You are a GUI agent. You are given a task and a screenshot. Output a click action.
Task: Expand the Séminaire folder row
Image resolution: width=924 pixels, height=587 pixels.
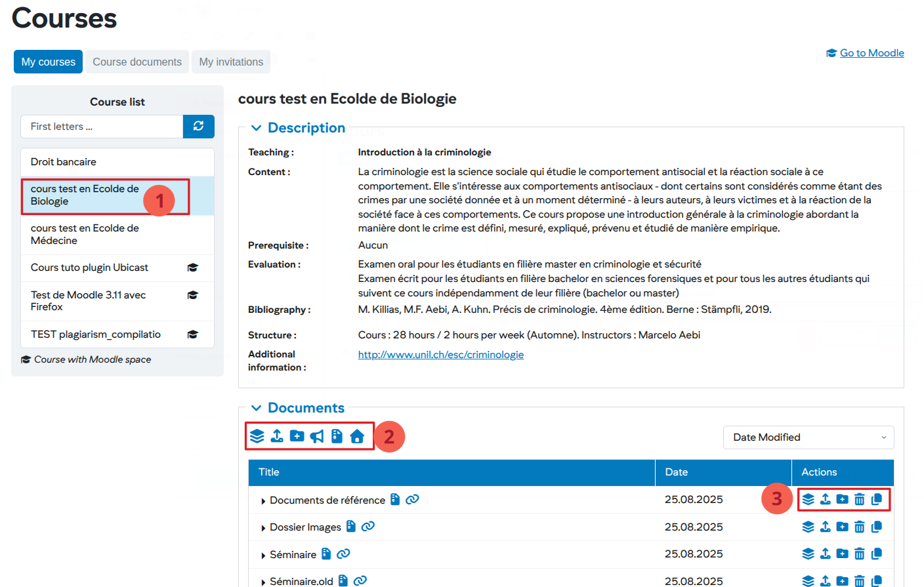[x=263, y=556]
